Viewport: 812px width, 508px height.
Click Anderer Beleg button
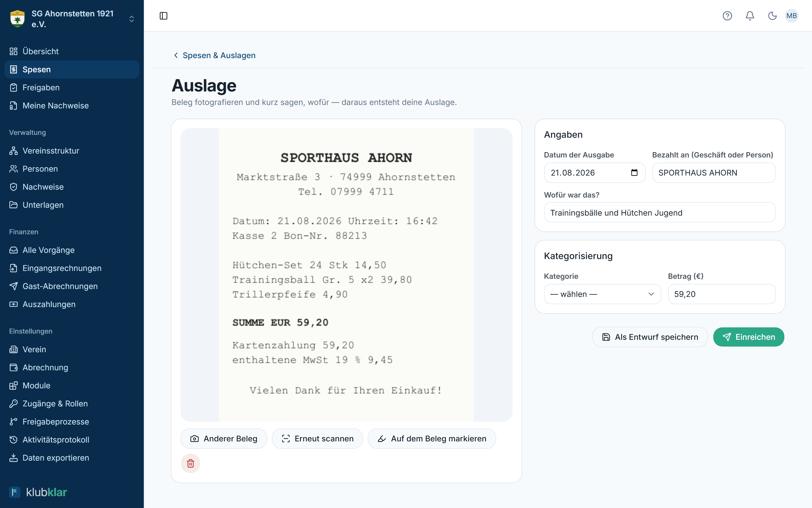click(224, 439)
